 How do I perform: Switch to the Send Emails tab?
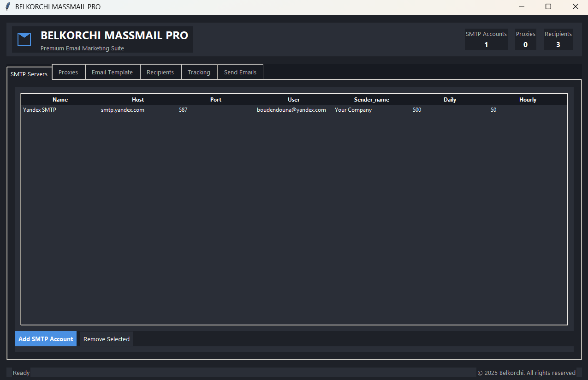[240, 72]
